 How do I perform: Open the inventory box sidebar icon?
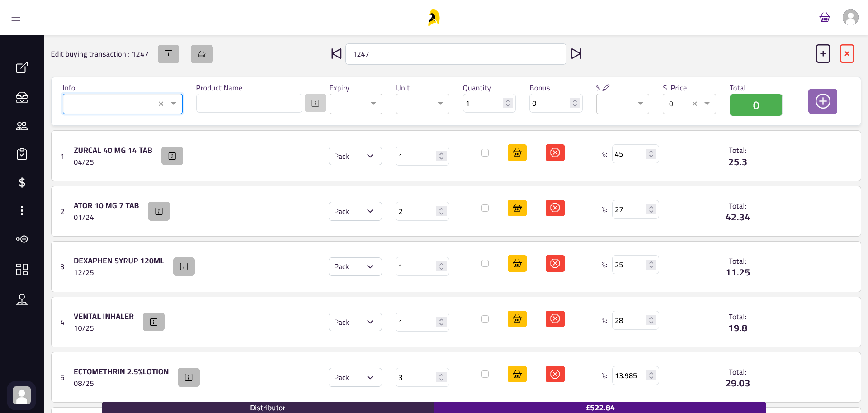click(22, 97)
